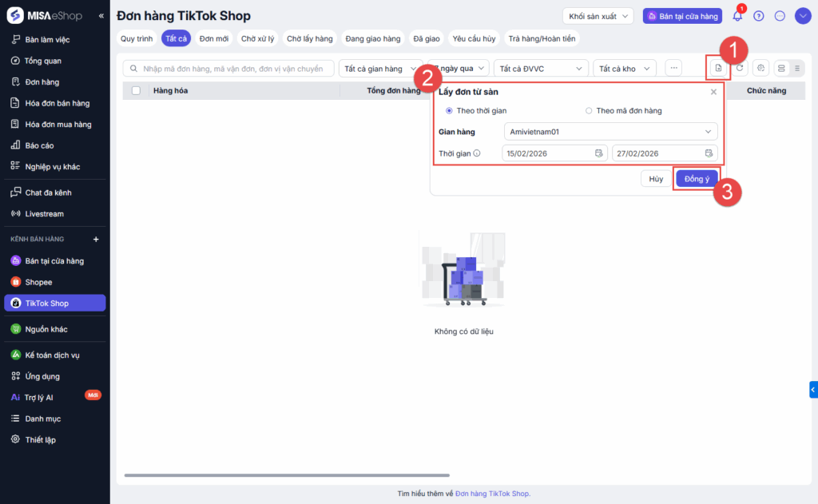Open the start date calendar picker
818x504 pixels.
coord(598,153)
